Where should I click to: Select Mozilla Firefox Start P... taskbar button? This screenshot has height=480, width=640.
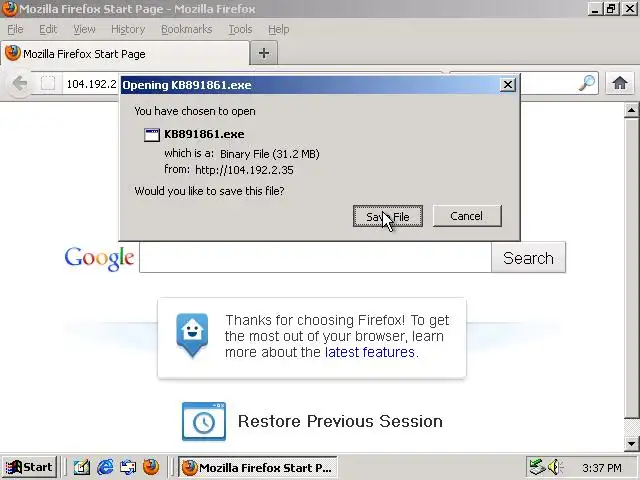tap(258, 467)
